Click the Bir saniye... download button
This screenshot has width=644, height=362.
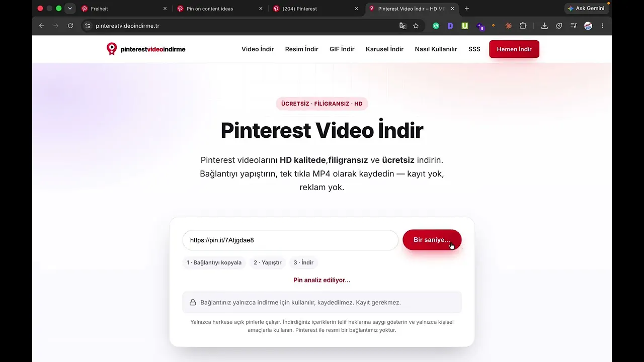(432, 240)
